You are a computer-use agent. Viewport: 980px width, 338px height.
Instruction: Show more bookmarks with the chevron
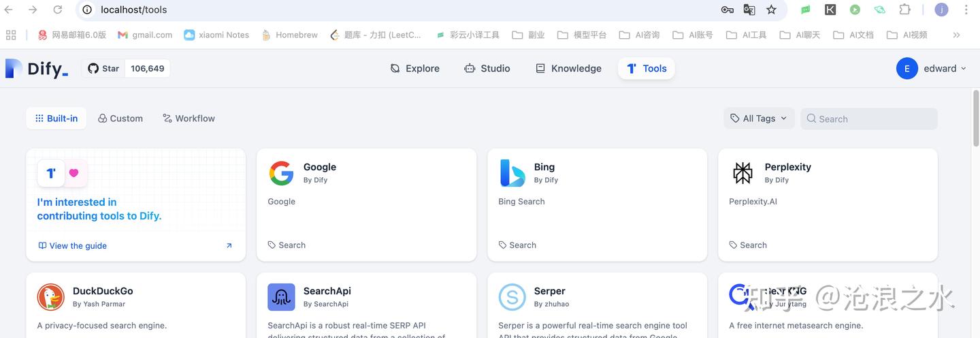(x=956, y=35)
